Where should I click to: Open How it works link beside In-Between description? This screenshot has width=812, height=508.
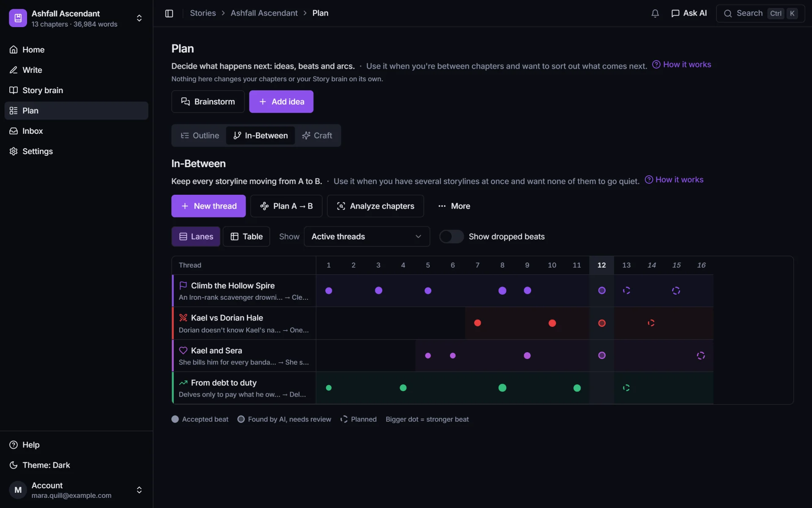pos(674,179)
